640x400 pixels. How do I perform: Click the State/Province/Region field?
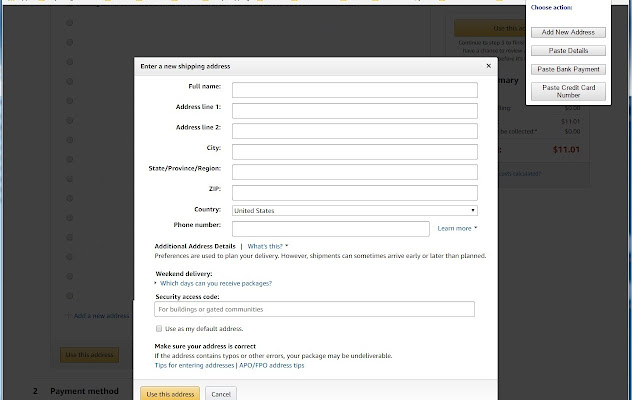(354, 171)
